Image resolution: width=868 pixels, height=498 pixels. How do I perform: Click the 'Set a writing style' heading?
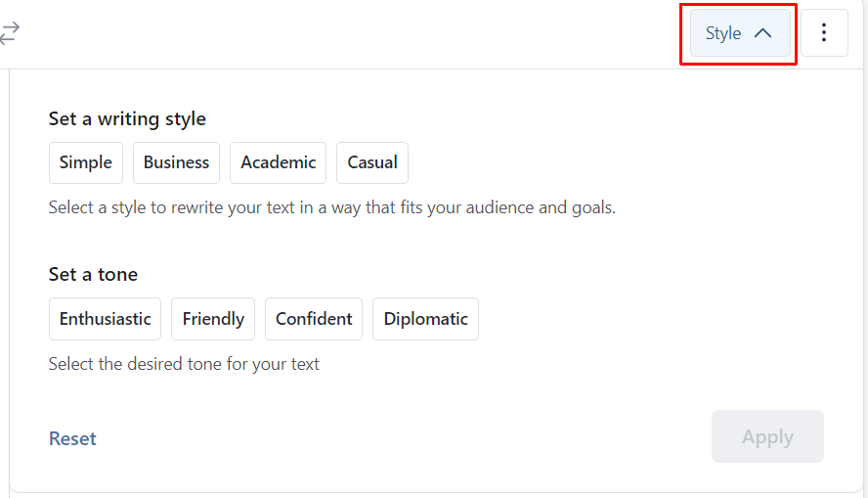pos(127,119)
